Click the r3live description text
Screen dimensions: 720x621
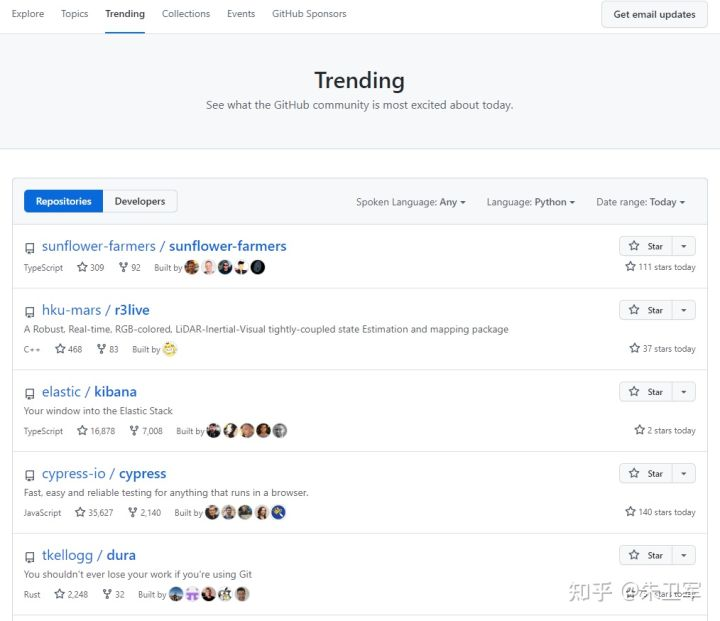pos(266,329)
